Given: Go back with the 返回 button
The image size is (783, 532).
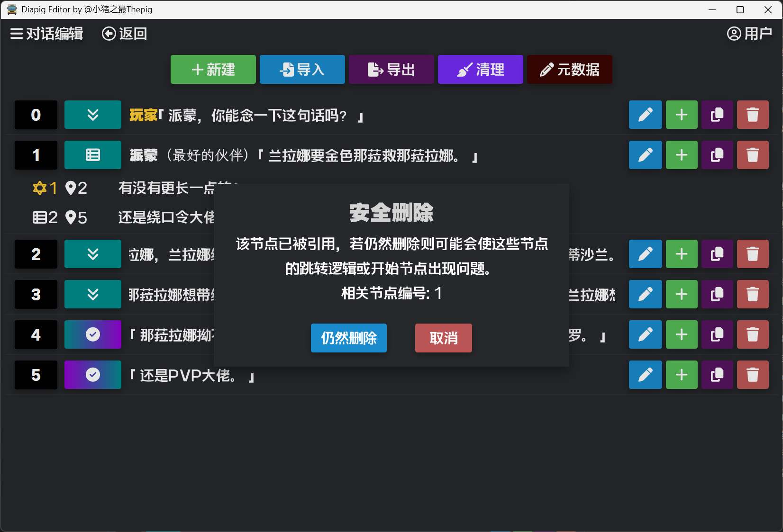Looking at the screenshot, I should click(125, 34).
